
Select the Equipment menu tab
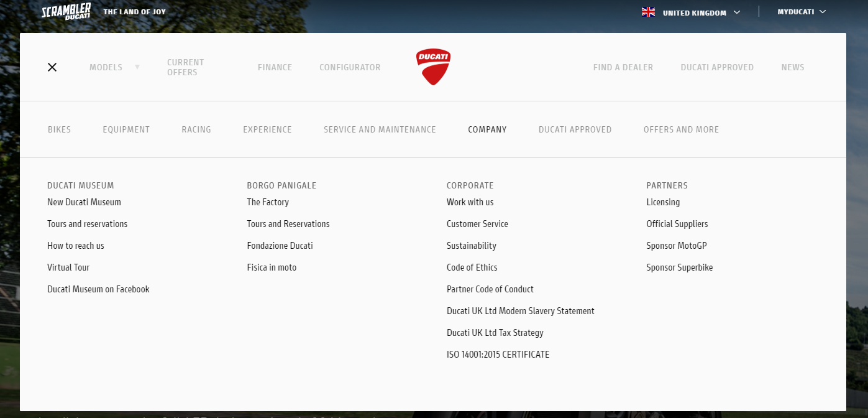(126, 129)
